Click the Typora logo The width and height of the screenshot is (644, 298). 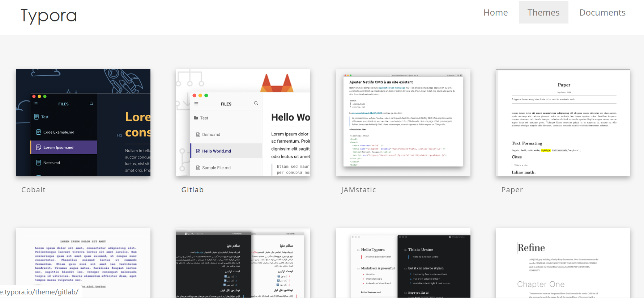pos(48,16)
